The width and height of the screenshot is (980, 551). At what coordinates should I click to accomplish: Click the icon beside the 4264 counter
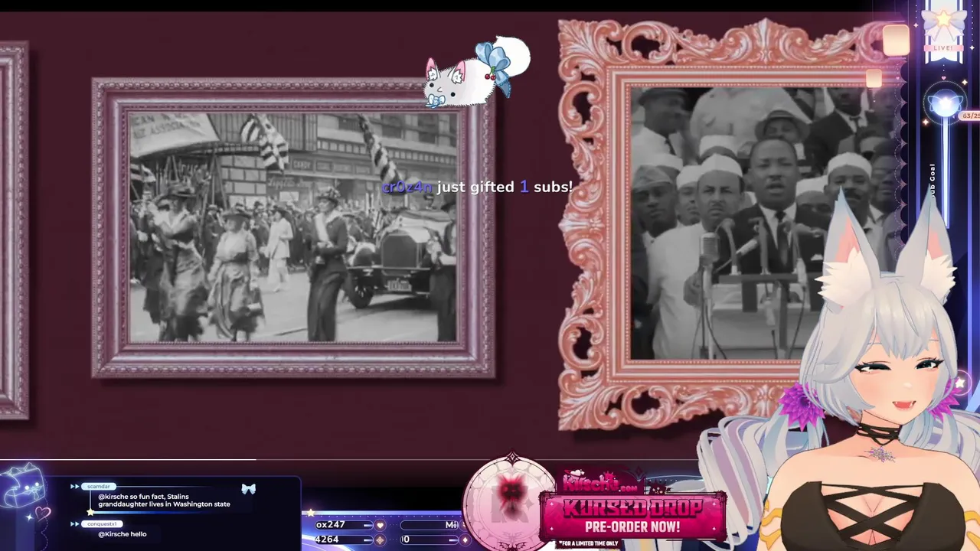380,540
